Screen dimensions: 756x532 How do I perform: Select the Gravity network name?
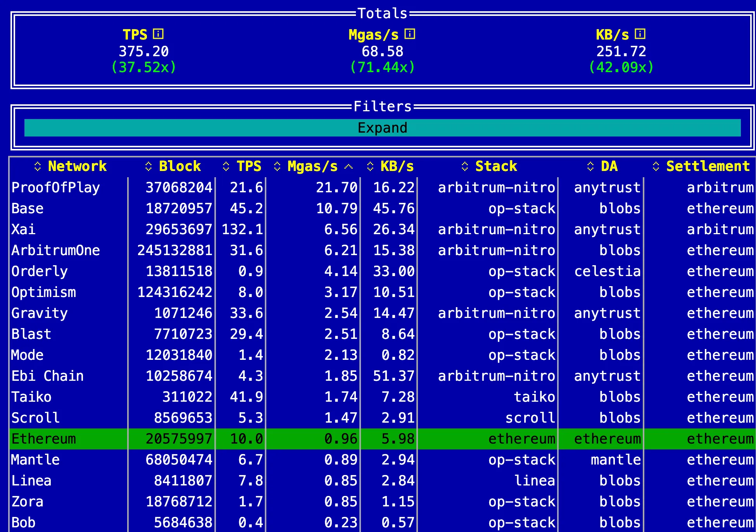40,313
